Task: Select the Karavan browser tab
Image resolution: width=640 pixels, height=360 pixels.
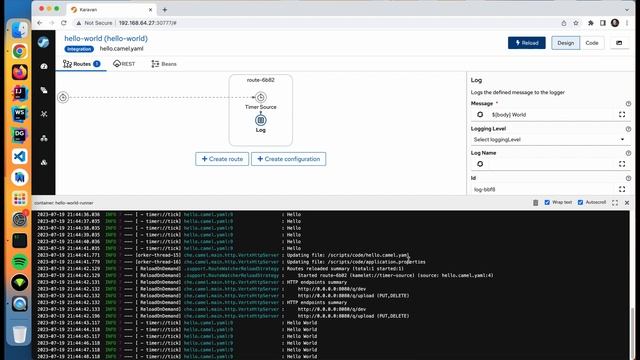Action: pos(111,9)
